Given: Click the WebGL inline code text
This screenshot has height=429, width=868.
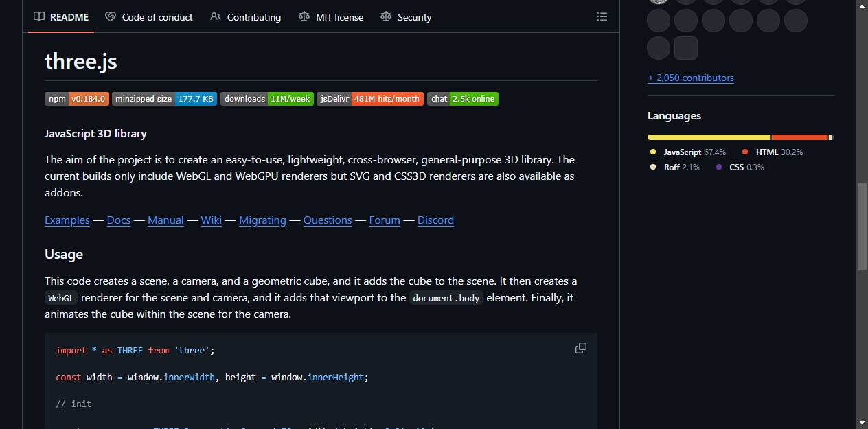Looking at the screenshot, I should point(61,298).
